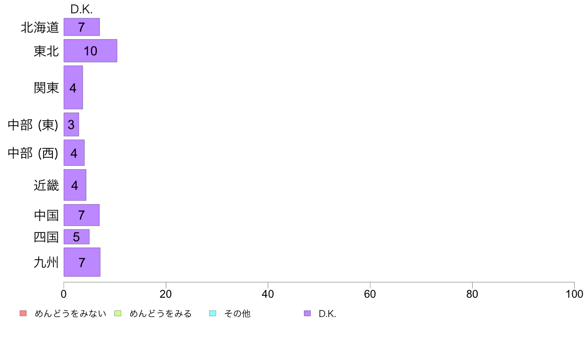Click the purple D.K. legend swatch
588x364 pixels.
click(x=307, y=314)
